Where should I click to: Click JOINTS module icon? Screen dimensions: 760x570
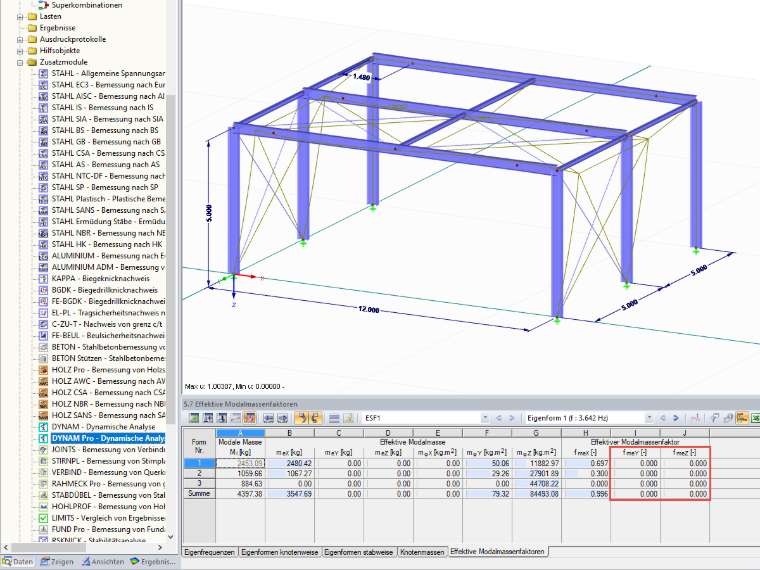click(x=44, y=450)
